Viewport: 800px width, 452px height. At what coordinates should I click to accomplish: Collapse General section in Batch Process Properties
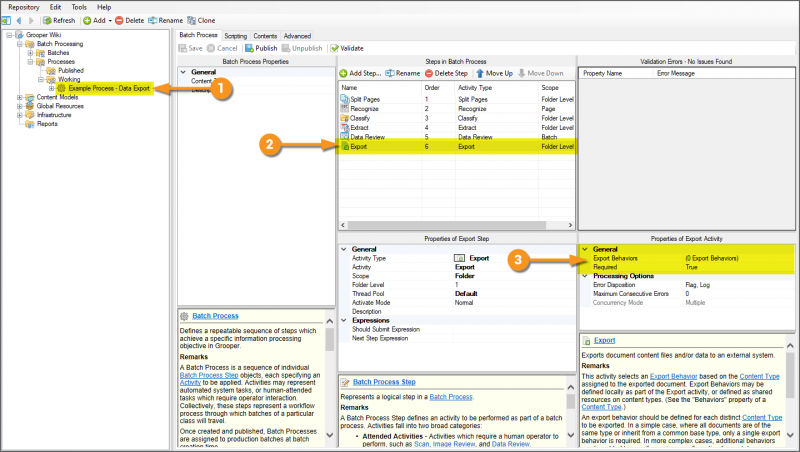183,72
